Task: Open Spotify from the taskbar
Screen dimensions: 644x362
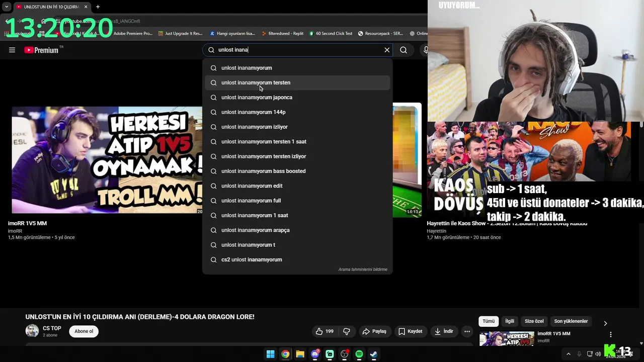Action: pos(359,354)
